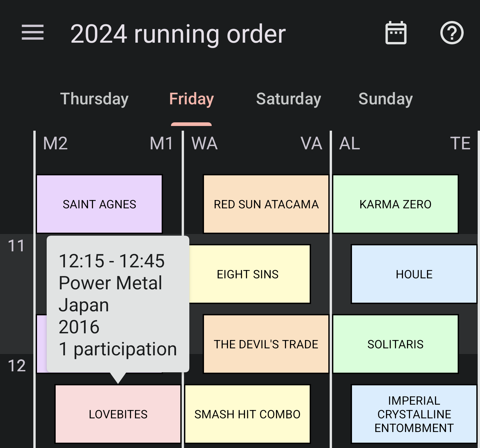Open the SMASH HIT COMBO slot
The height and width of the screenshot is (448, 480).
(247, 414)
